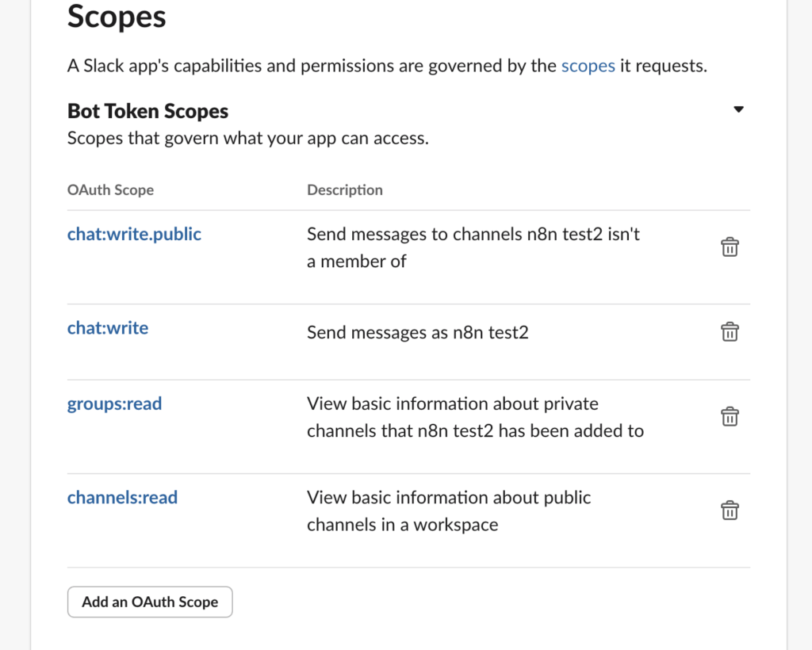This screenshot has width=812, height=650.
Task: Open the chat:write scope link
Action: click(x=108, y=328)
